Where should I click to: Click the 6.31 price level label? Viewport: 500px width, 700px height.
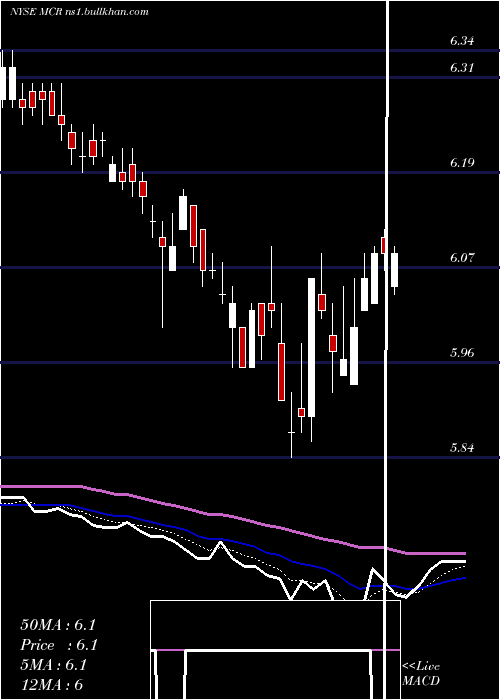click(462, 68)
